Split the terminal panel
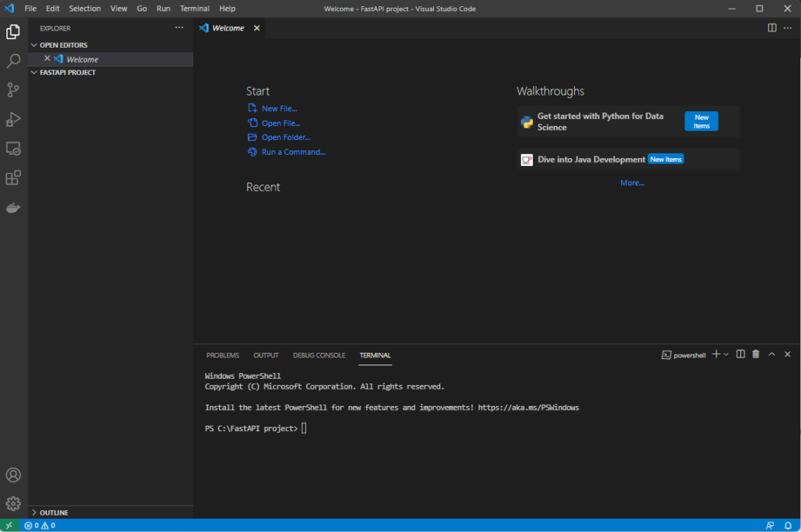The height and width of the screenshot is (532, 801). tap(741, 354)
